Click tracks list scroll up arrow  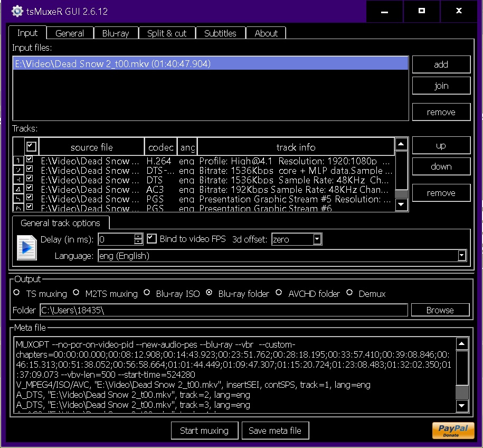pos(401,144)
